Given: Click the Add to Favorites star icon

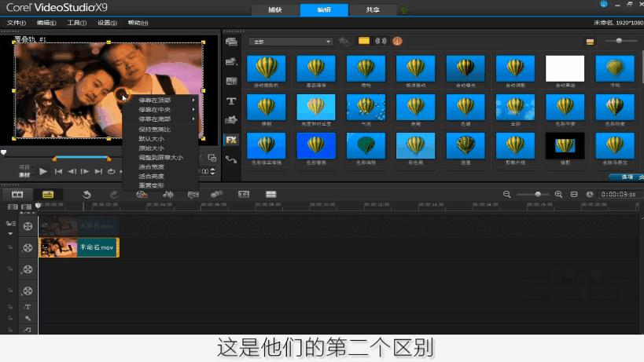Looking at the screenshot, I should tap(344, 41).
